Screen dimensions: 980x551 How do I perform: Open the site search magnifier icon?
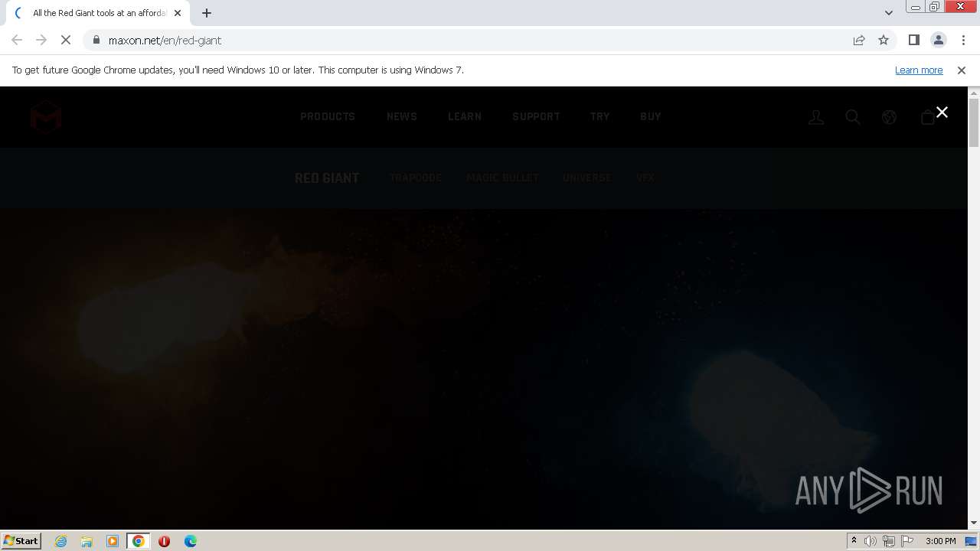coord(853,117)
